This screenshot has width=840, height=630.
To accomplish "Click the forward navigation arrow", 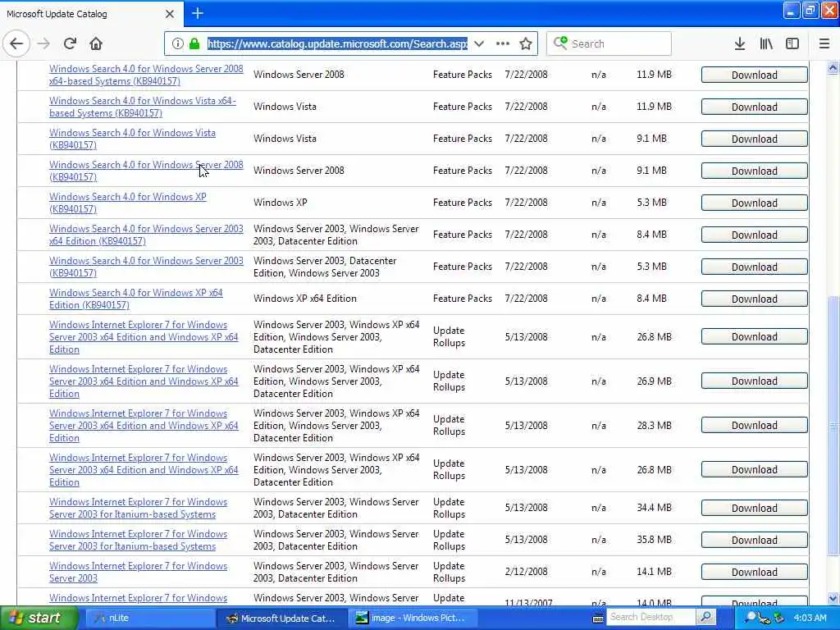I will pyautogui.click(x=43, y=44).
